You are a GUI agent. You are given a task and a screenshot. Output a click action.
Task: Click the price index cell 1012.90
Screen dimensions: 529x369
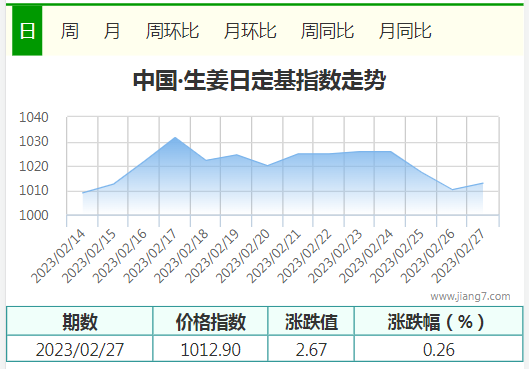click(x=211, y=349)
